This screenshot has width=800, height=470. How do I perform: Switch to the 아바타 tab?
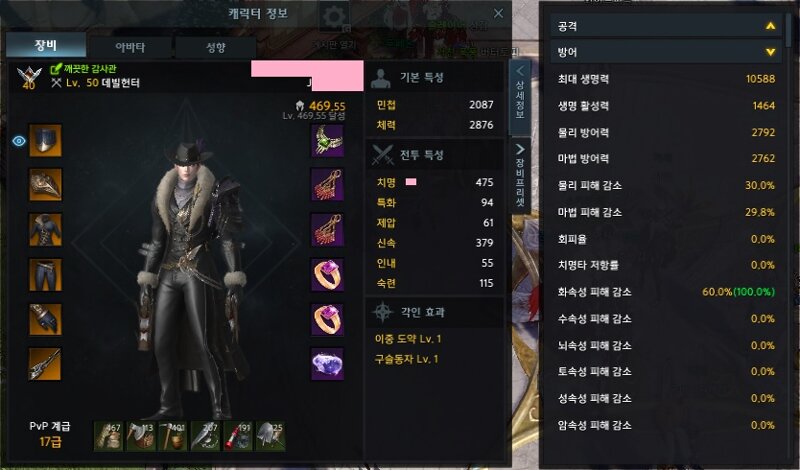coord(130,47)
